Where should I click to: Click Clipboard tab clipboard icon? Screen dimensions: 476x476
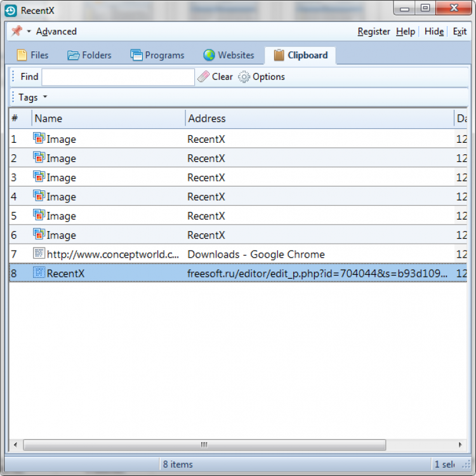(279, 55)
